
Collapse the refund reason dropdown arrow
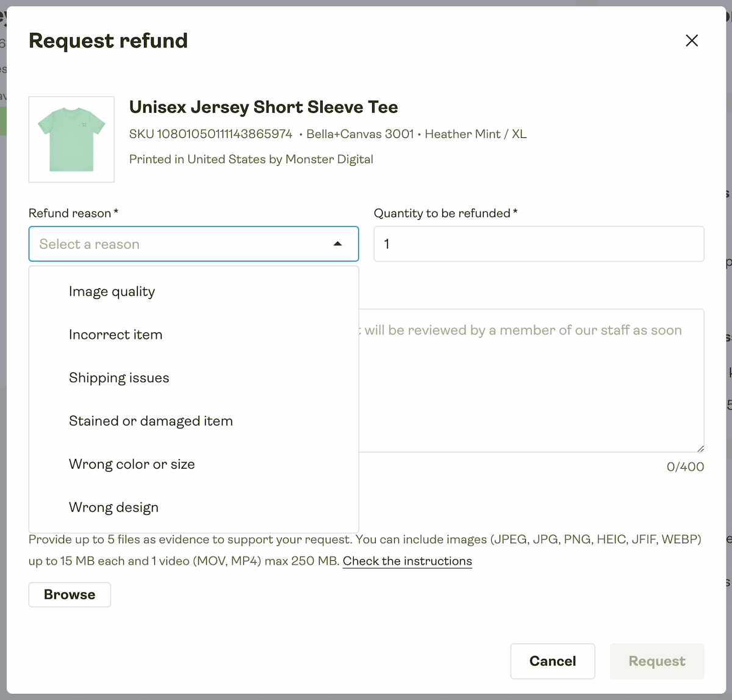click(x=337, y=244)
